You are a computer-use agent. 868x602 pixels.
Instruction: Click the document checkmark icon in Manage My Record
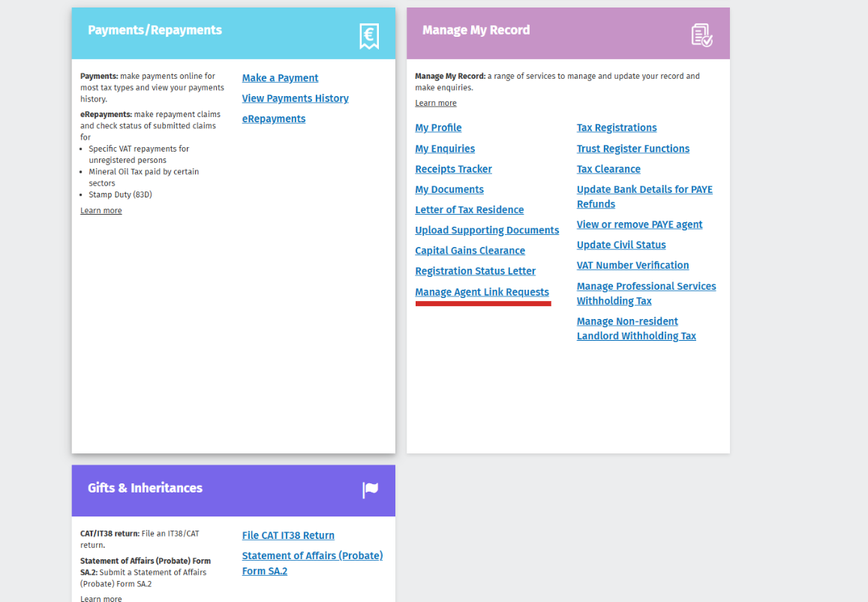(x=701, y=35)
